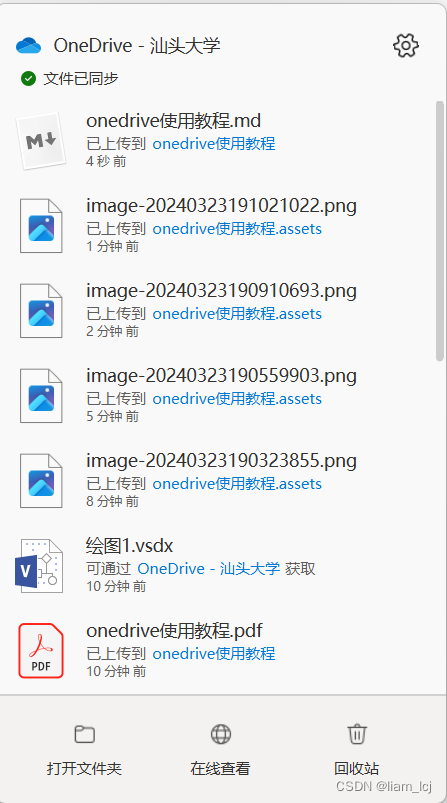The height and width of the screenshot is (803, 447).
Task: Click the image icon of image-20240323190910693.png
Action: 41,310
